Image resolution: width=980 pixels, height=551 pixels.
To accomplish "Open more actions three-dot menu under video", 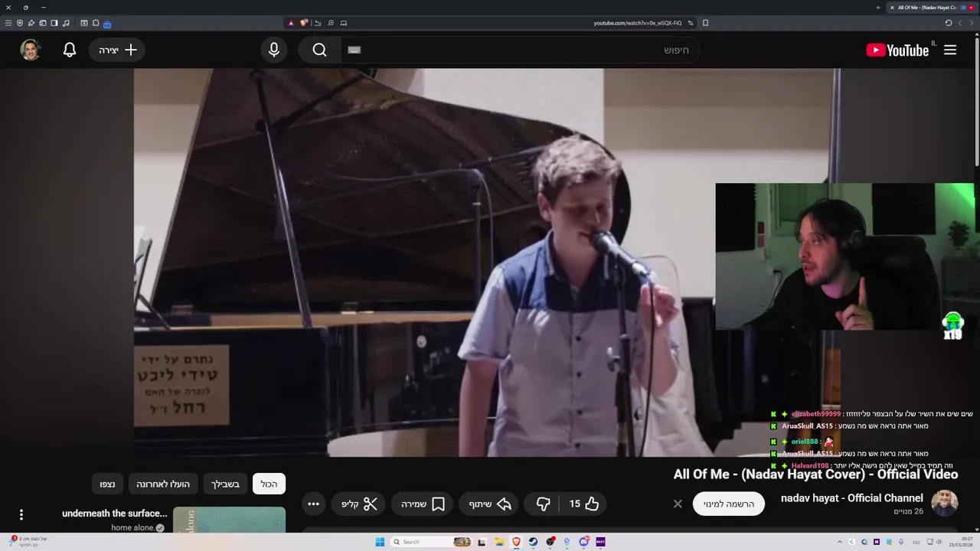I will coord(313,504).
